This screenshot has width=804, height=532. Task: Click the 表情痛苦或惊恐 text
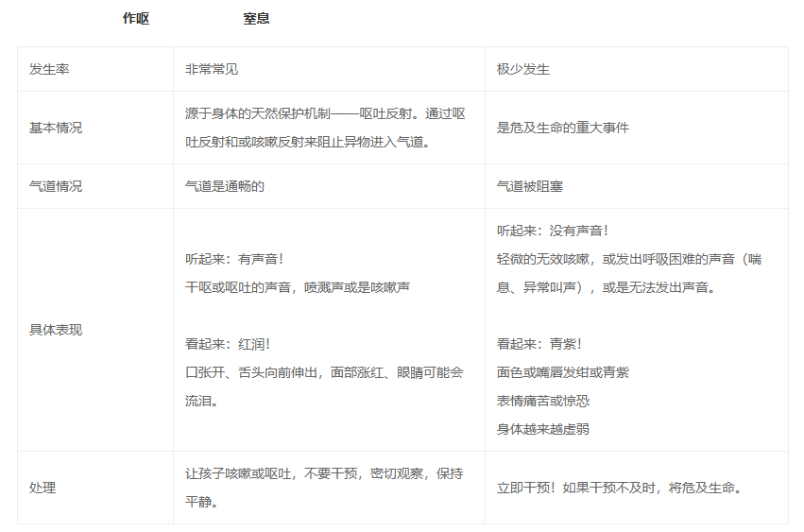coord(543,401)
